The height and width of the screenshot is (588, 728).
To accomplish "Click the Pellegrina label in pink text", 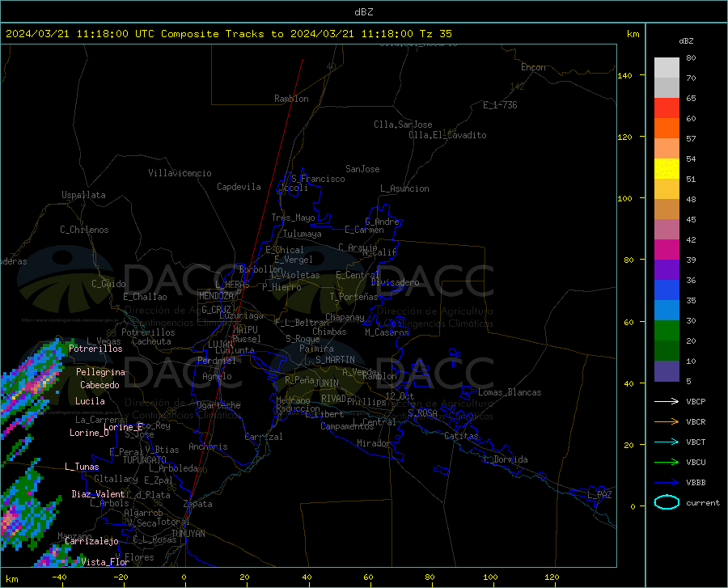I will tap(101, 372).
